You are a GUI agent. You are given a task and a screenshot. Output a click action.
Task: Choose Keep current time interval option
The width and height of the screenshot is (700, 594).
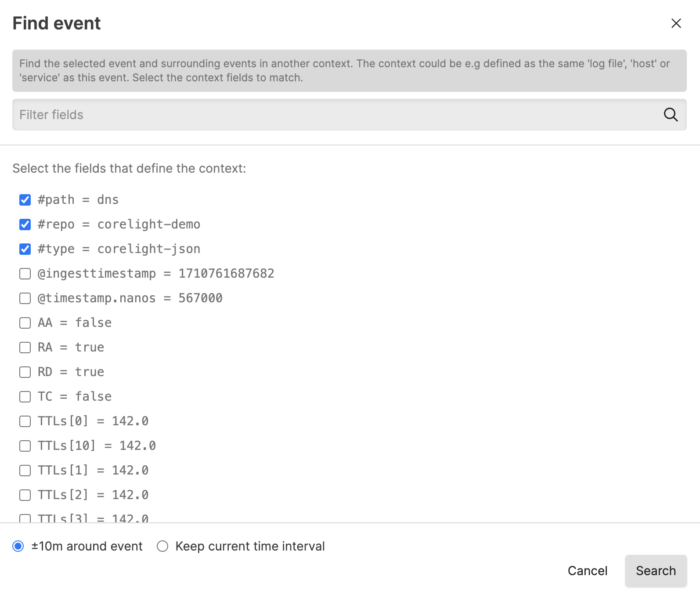[x=162, y=546]
